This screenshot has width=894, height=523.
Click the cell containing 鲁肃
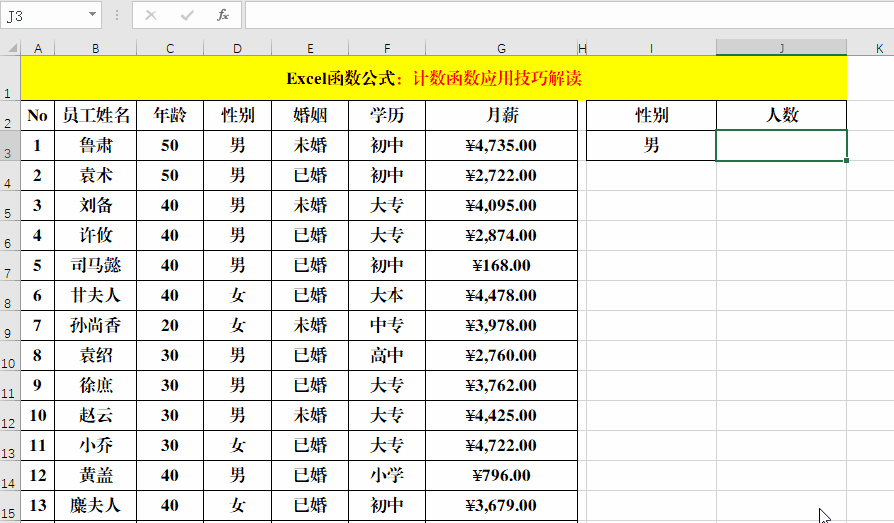pyautogui.click(x=95, y=145)
